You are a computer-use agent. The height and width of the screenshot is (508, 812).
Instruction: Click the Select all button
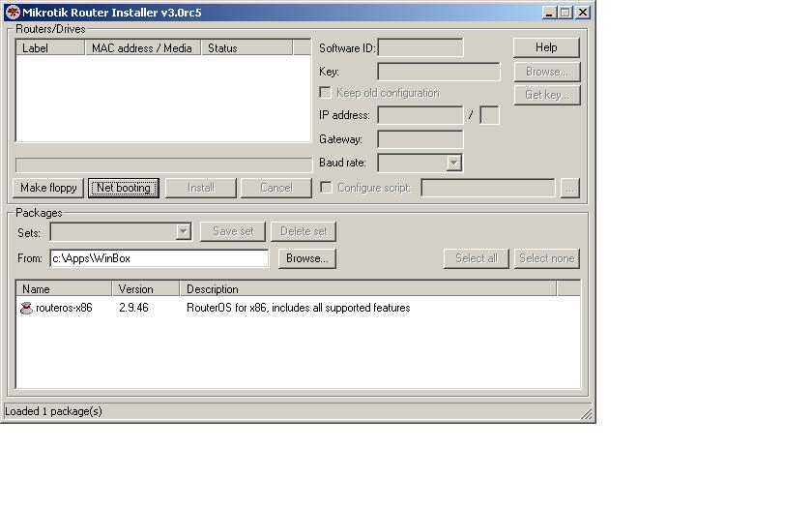476,258
